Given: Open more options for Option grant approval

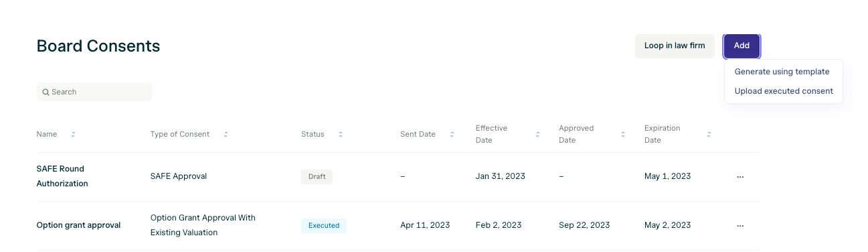Looking at the screenshot, I should tap(740, 226).
